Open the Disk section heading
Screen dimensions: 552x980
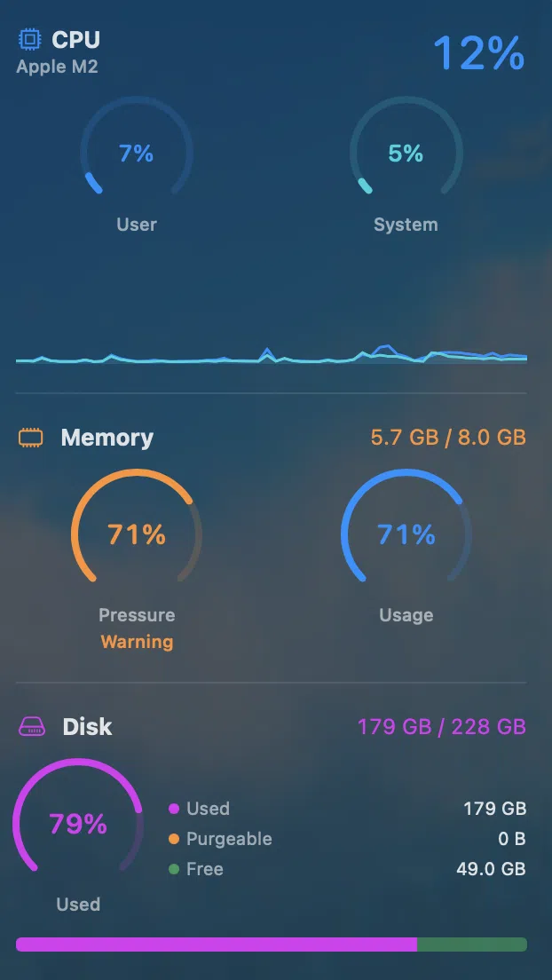pos(87,727)
